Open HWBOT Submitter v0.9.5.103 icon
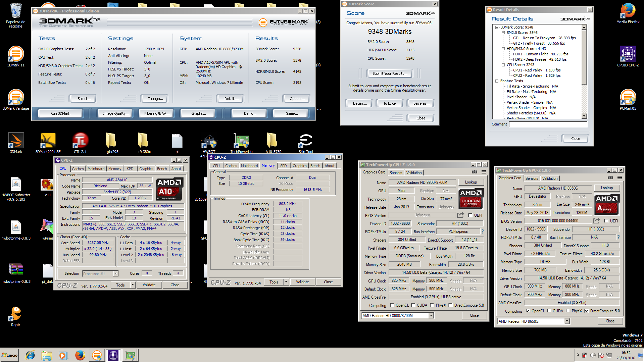 point(16,189)
